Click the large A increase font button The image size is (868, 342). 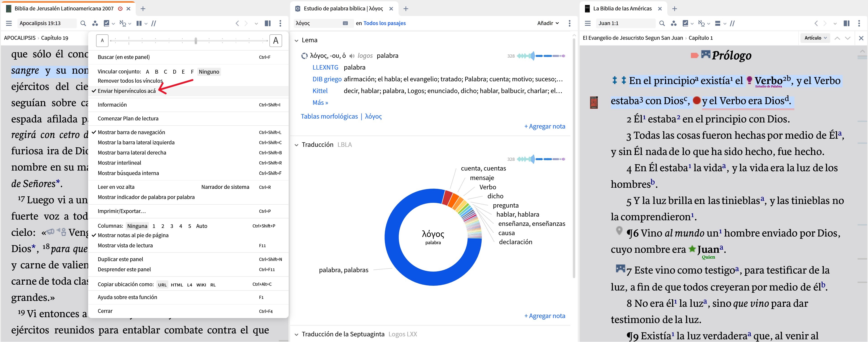(x=276, y=41)
